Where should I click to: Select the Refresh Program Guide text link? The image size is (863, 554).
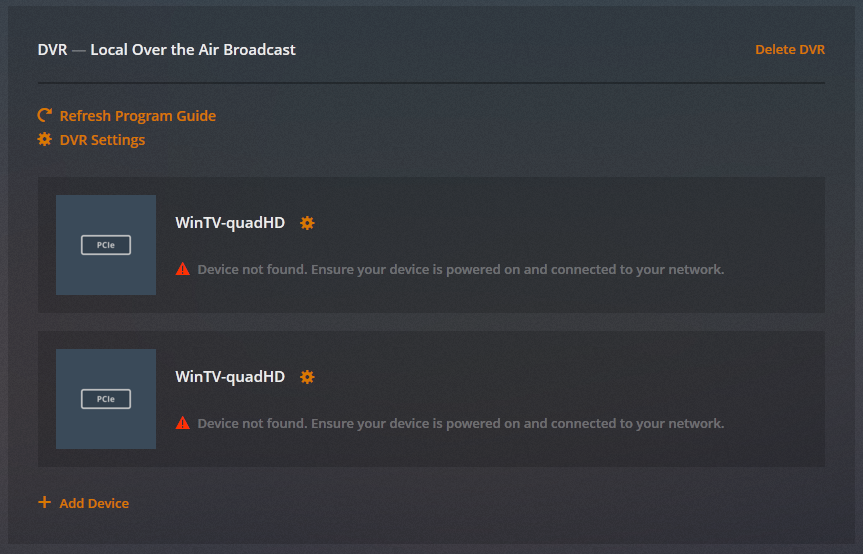[x=138, y=116]
